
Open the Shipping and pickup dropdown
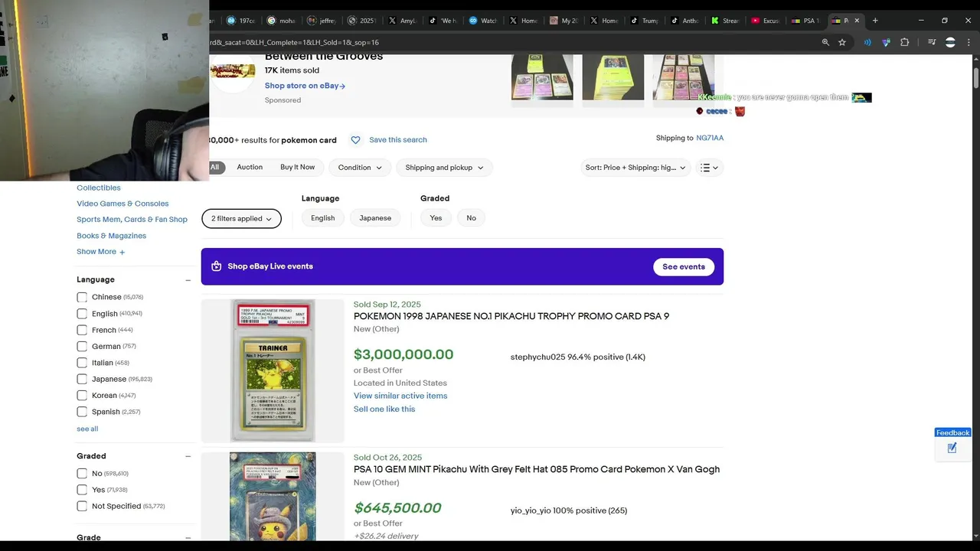(444, 168)
